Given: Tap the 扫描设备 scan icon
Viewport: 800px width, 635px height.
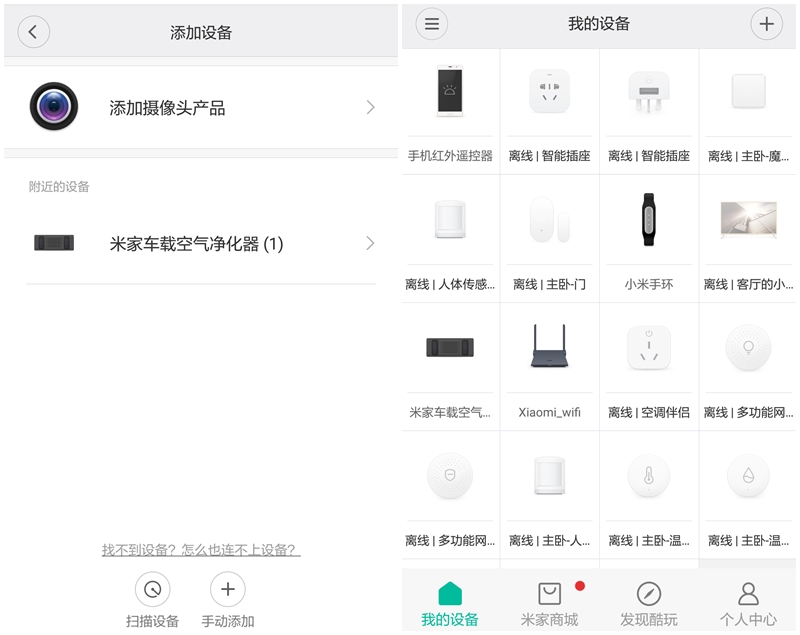Looking at the screenshot, I should [x=152, y=589].
